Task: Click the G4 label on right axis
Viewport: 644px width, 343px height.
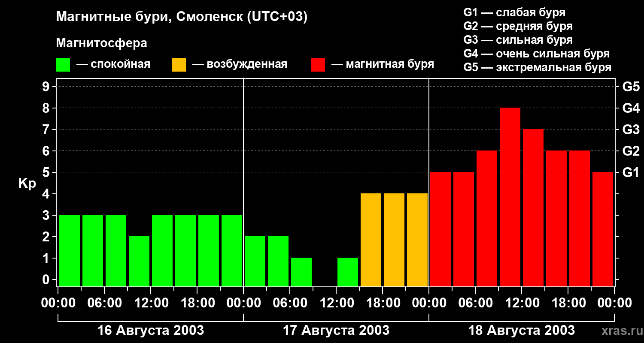Action: [x=631, y=108]
